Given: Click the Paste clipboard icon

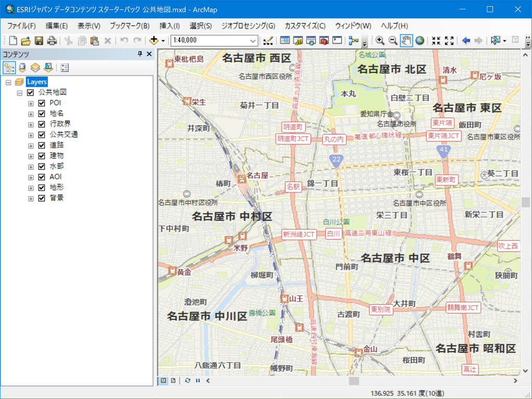Looking at the screenshot, I should click(x=95, y=41).
